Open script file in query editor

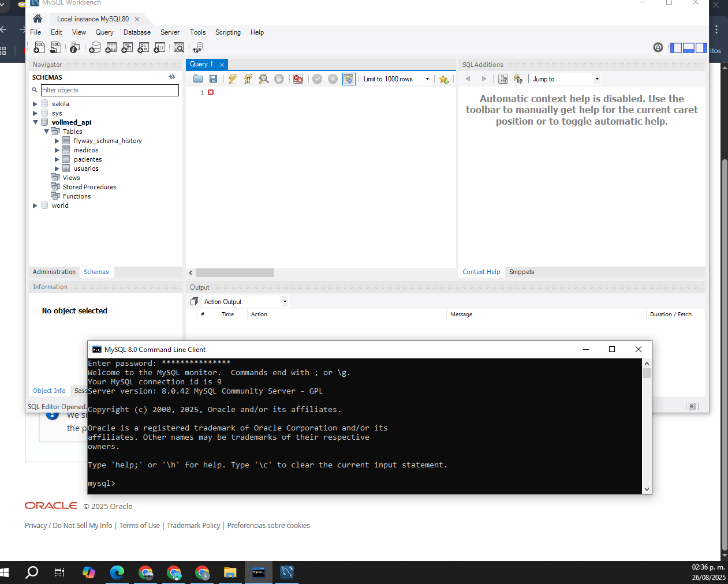tap(198, 79)
